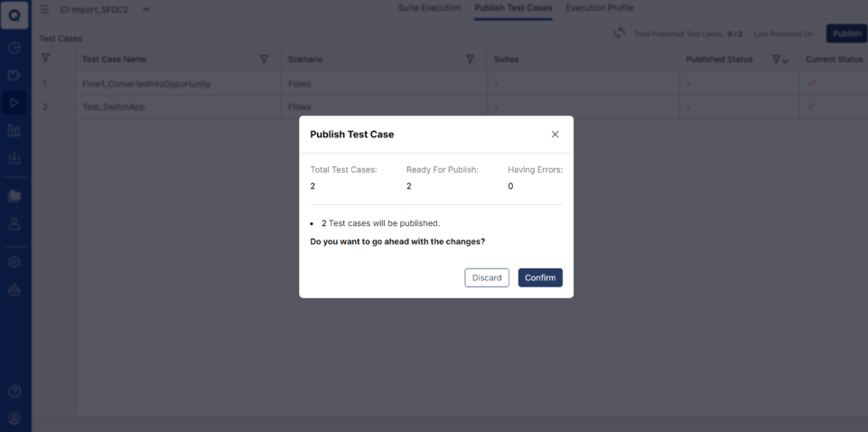Click filter icon in the row number column

tap(46, 58)
